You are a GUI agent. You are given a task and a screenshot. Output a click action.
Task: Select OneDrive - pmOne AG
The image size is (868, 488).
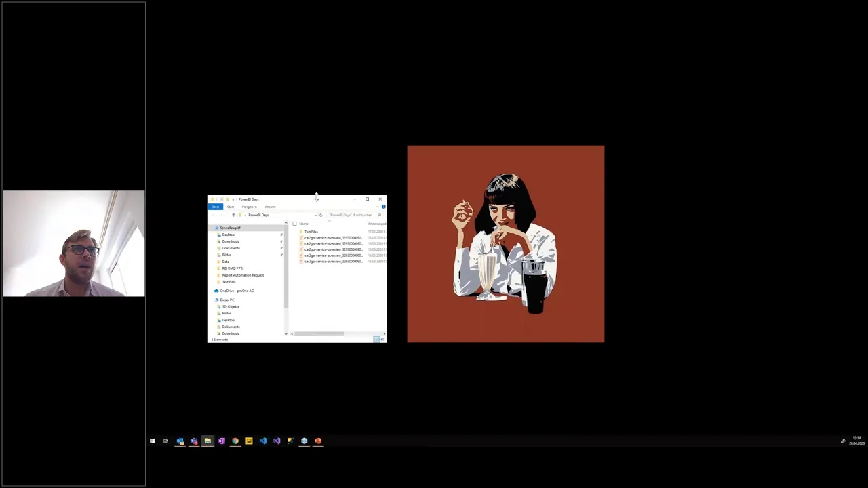point(237,291)
